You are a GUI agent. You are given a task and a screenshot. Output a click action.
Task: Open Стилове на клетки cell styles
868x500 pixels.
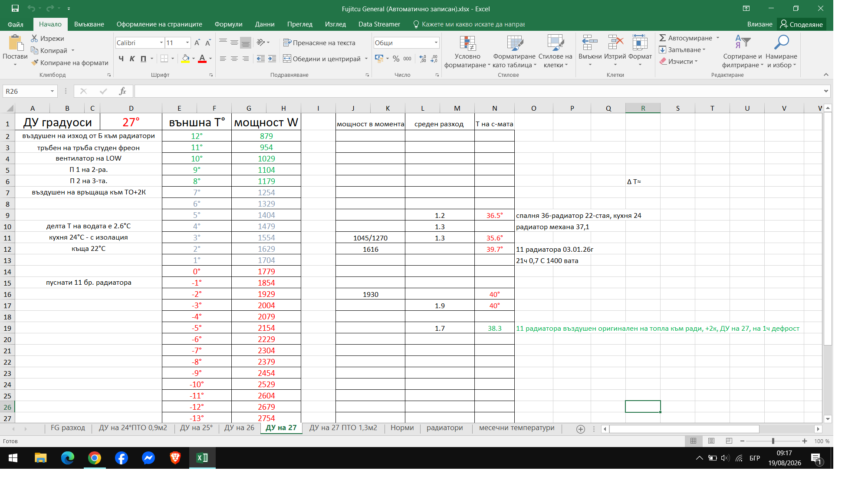point(555,52)
